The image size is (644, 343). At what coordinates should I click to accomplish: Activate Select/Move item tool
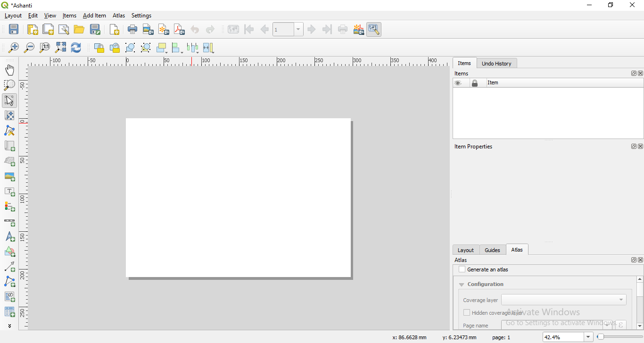(9, 100)
